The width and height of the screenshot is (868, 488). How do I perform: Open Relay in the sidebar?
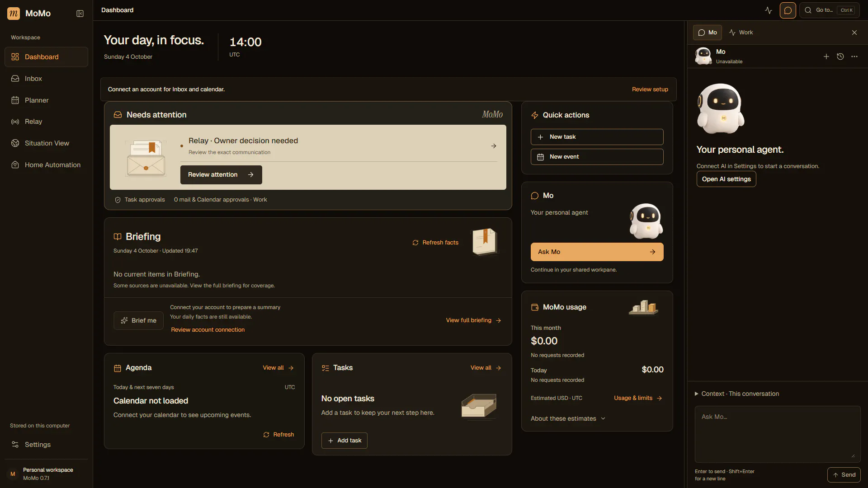click(x=46, y=122)
